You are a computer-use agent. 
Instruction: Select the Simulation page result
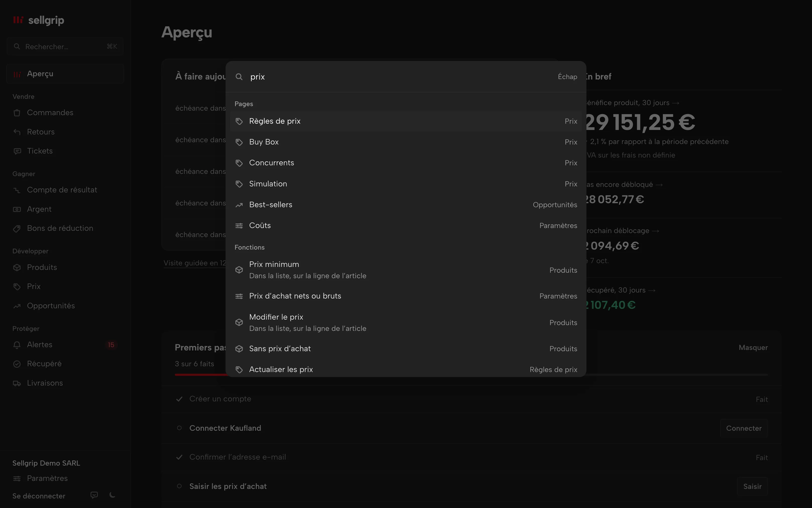406,184
